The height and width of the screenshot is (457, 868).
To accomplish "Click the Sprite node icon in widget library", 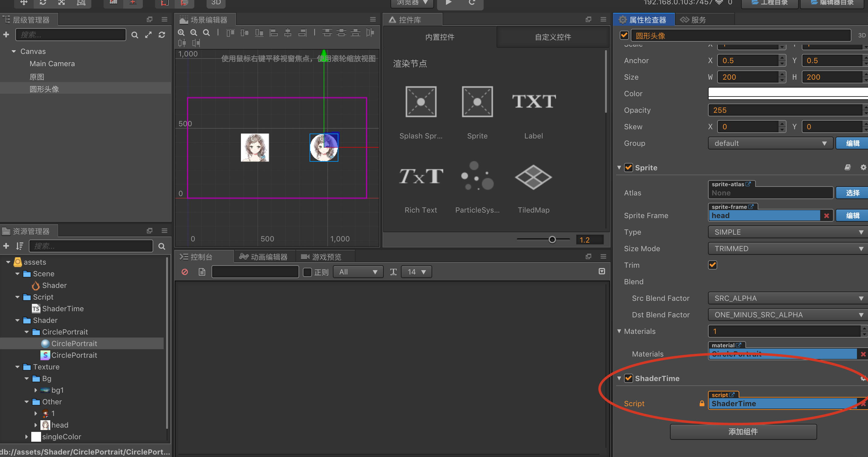I will (477, 102).
